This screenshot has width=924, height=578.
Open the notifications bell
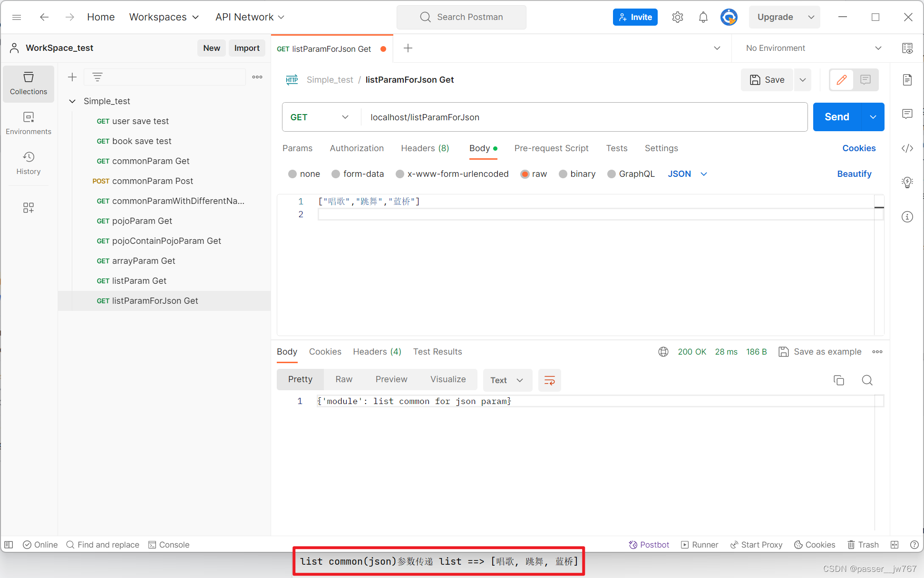(703, 17)
